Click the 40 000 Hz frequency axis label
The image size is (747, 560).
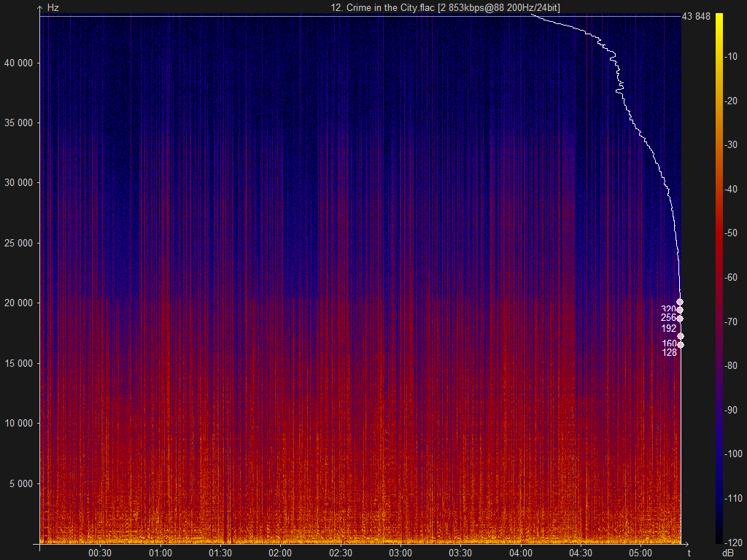point(20,63)
